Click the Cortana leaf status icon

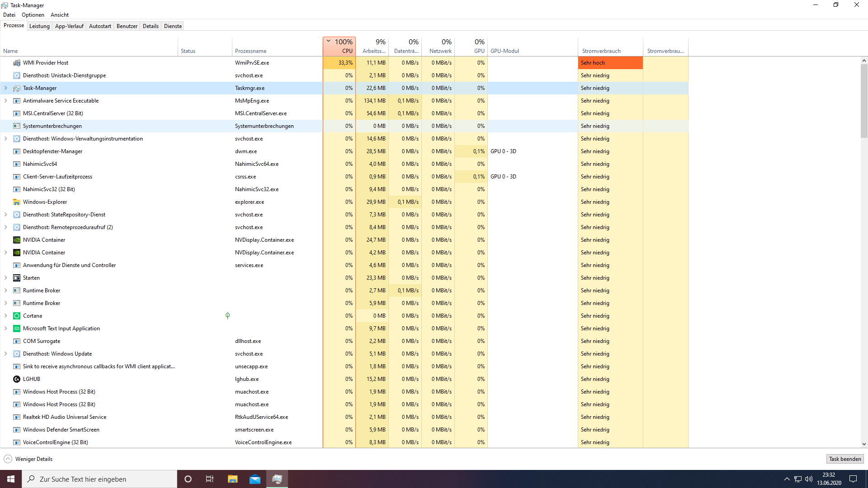[x=227, y=316]
